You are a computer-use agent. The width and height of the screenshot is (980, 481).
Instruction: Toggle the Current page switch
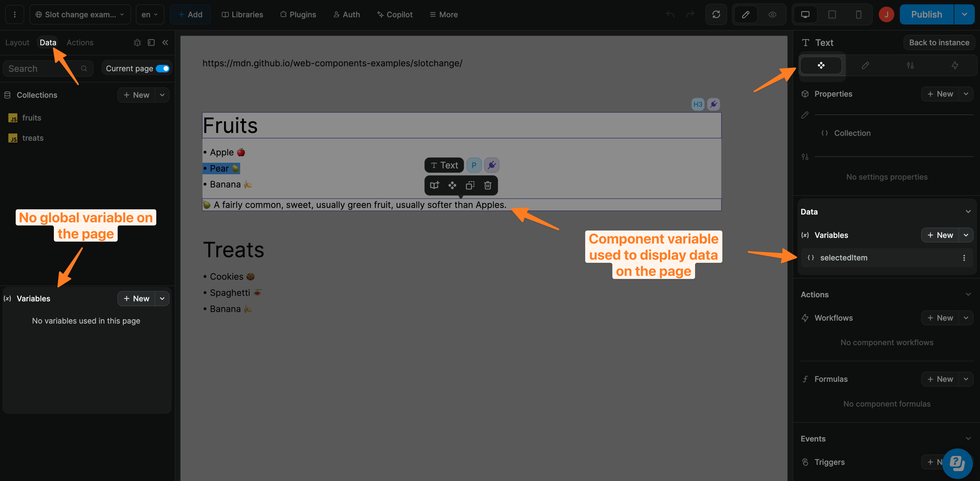tap(162, 69)
